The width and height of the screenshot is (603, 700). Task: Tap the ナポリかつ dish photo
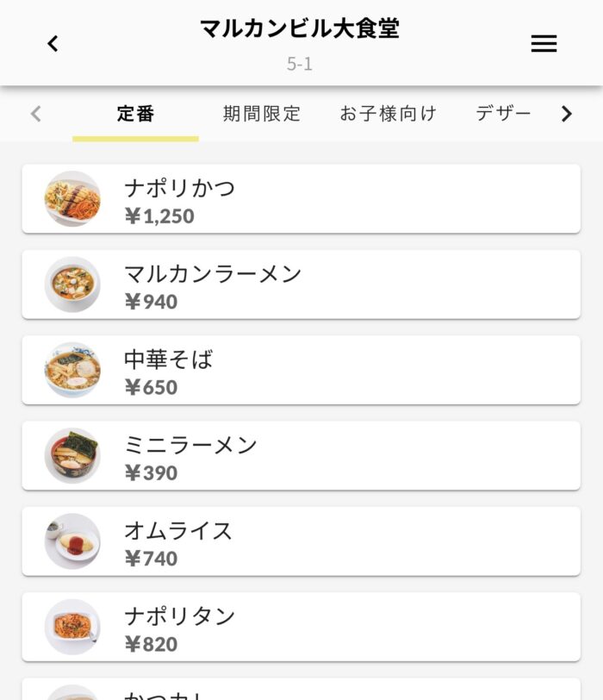click(72, 198)
